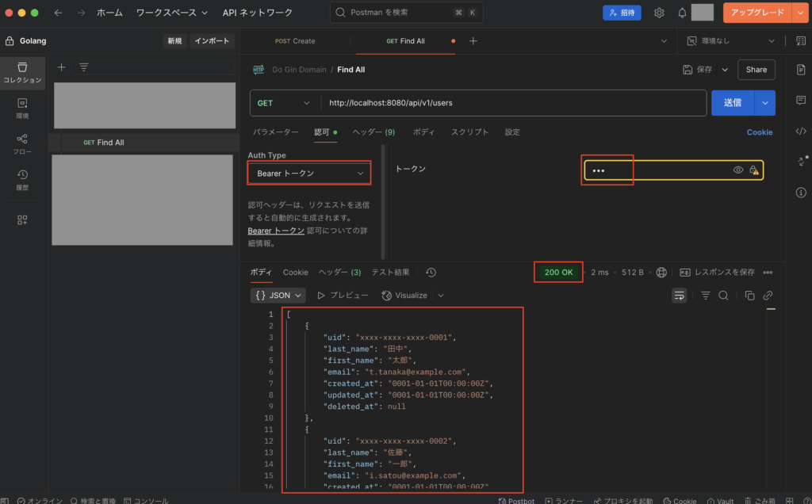
Task: Open the response more-options ellipsis
Action: click(x=768, y=272)
